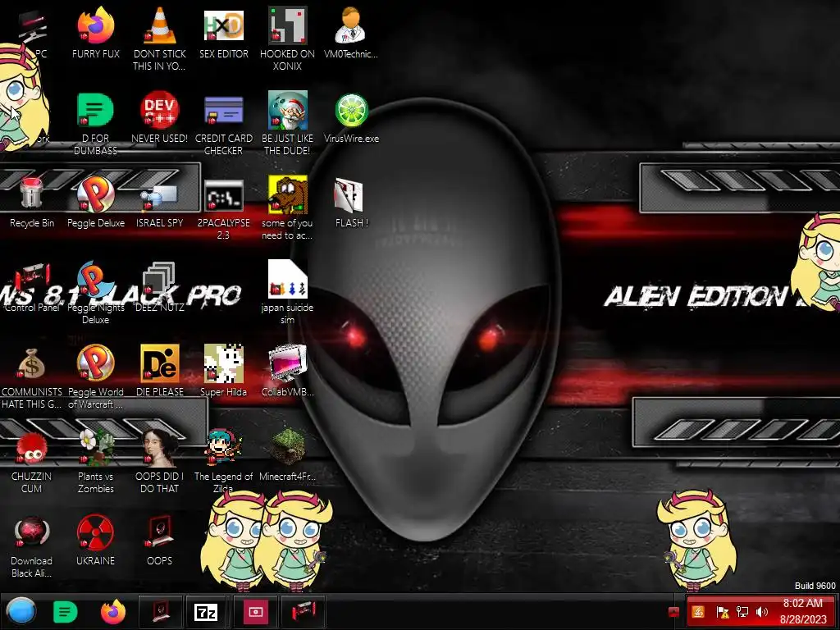Select the D FOR DUMBASS green icon
The height and width of the screenshot is (630, 840).
(x=95, y=111)
